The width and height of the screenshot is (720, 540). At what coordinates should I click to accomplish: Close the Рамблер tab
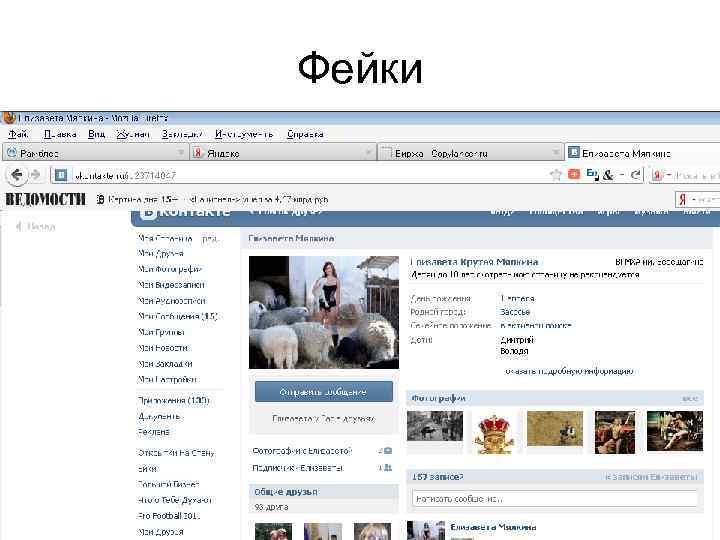(x=181, y=152)
